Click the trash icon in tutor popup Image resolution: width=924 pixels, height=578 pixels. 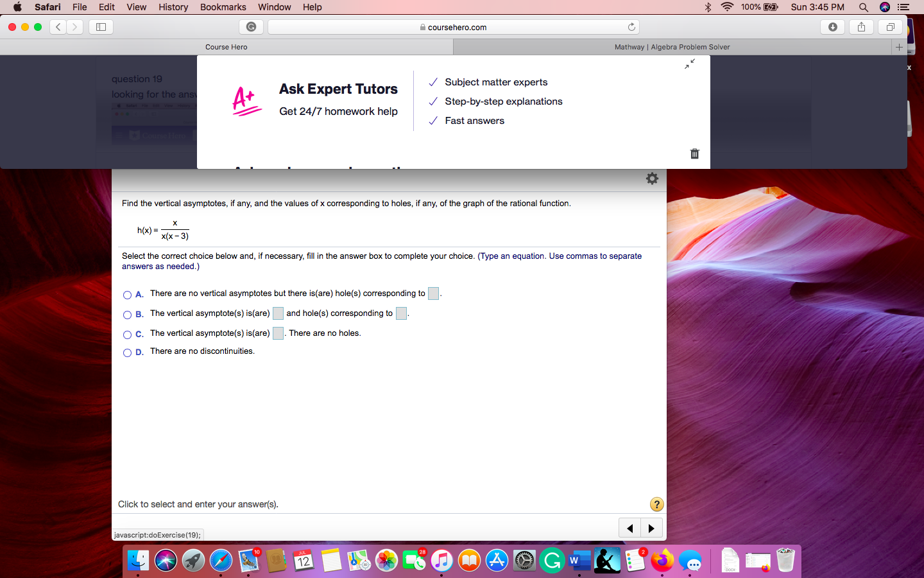click(x=694, y=153)
